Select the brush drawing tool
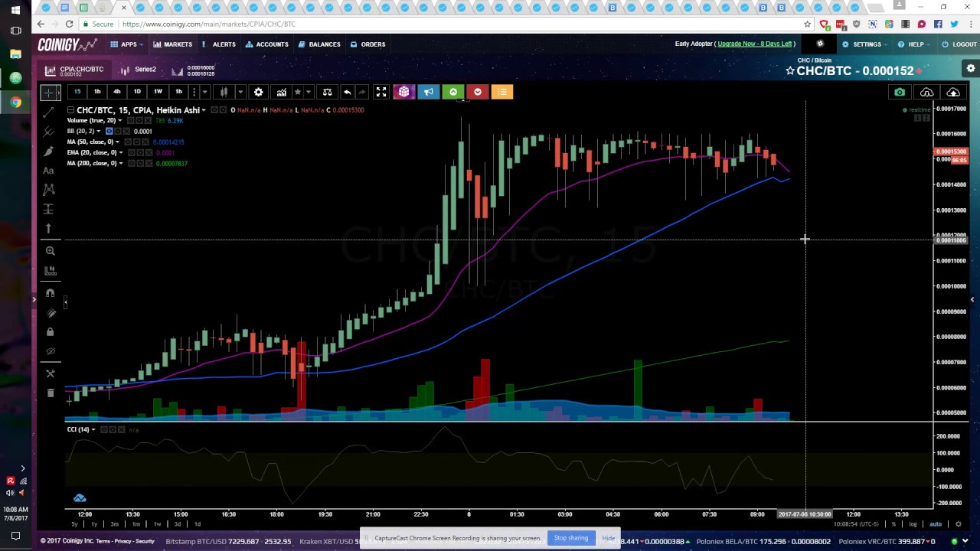Screen dimensions: 980x551 tap(49, 151)
